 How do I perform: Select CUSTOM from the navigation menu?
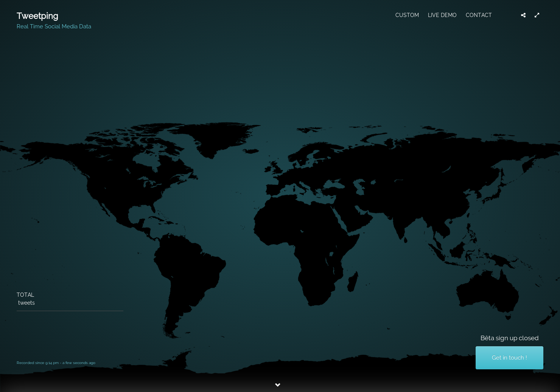pos(407,15)
